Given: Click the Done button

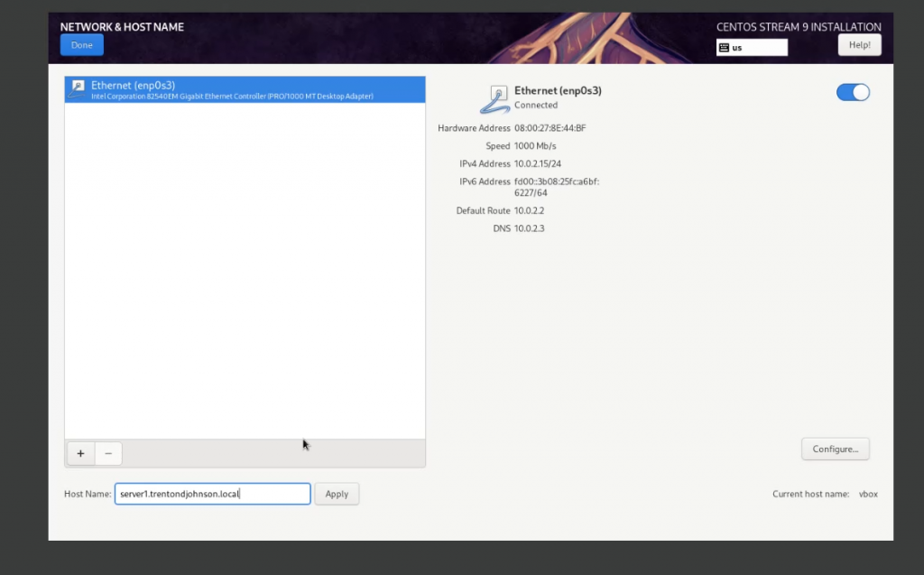Looking at the screenshot, I should [82, 45].
